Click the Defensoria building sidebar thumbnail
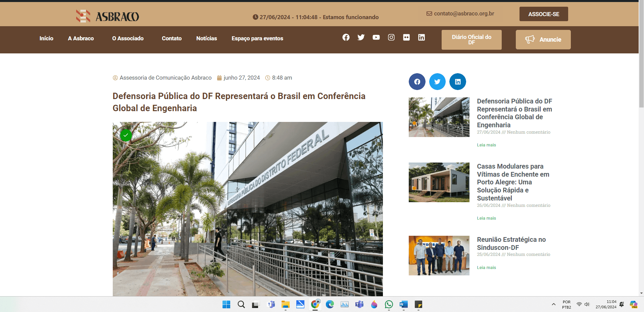The width and height of the screenshot is (644, 312). [439, 117]
